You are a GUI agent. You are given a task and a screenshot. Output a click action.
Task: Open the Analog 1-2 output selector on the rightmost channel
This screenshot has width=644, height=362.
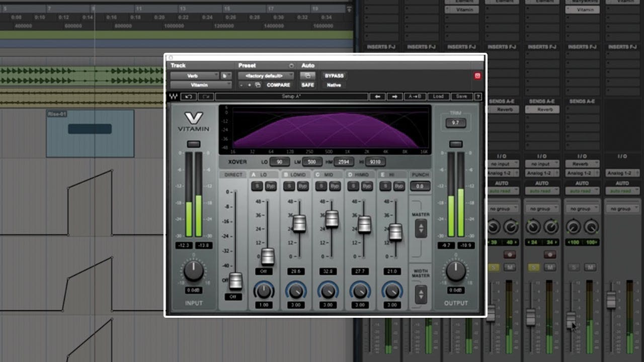click(622, 173)
